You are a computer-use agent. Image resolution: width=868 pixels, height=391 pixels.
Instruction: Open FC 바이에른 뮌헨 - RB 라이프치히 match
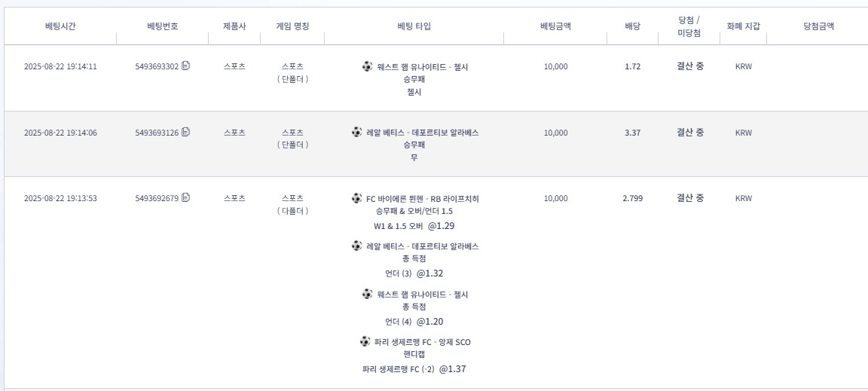[x=422, y=199]
